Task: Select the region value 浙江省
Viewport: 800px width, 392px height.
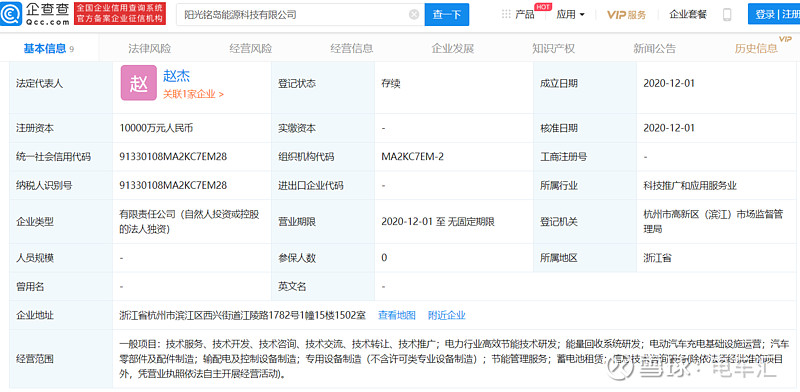Action: 658,258
